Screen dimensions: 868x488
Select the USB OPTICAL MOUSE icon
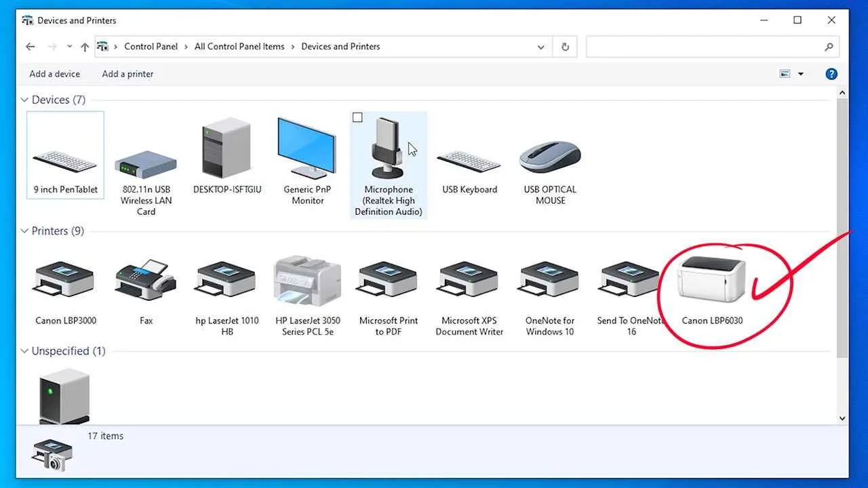[x=550, y=157]
